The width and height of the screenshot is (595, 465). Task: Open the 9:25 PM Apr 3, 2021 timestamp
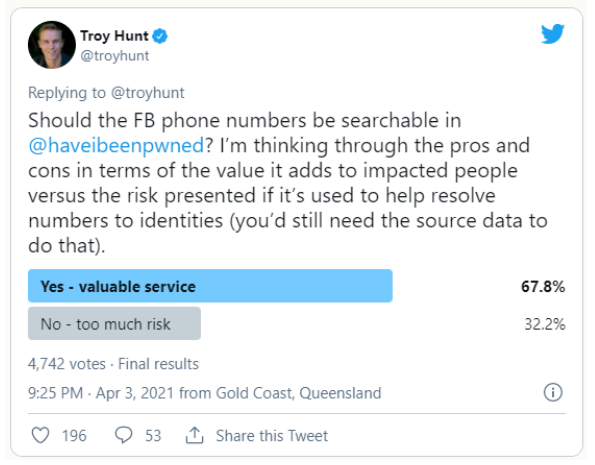point(101,393)
